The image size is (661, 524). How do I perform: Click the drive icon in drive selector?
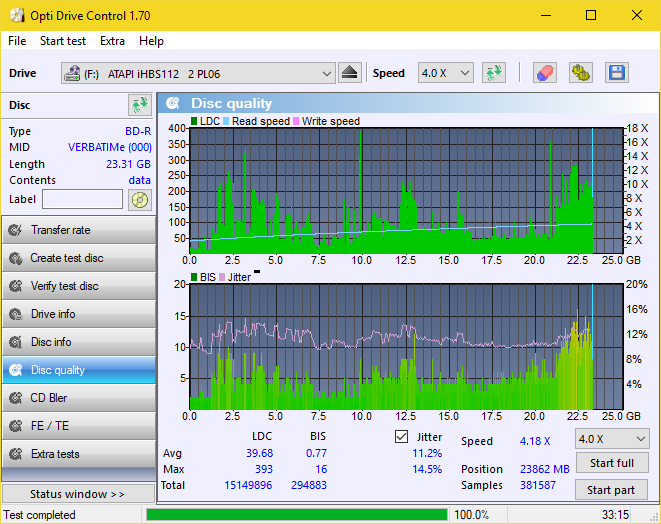click(x=72, y=73)
